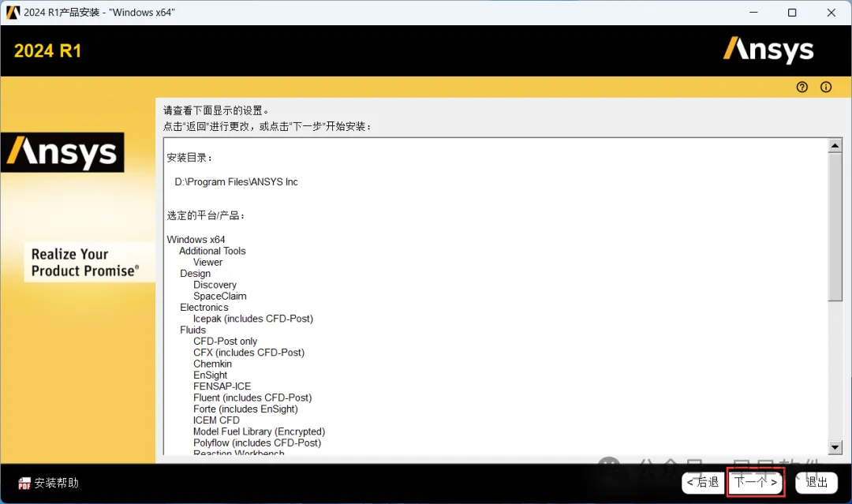Select 'Model Fuel Library (Encrypted)' entry
Viewport: 852px width, 504px height.
click(260, 431)
